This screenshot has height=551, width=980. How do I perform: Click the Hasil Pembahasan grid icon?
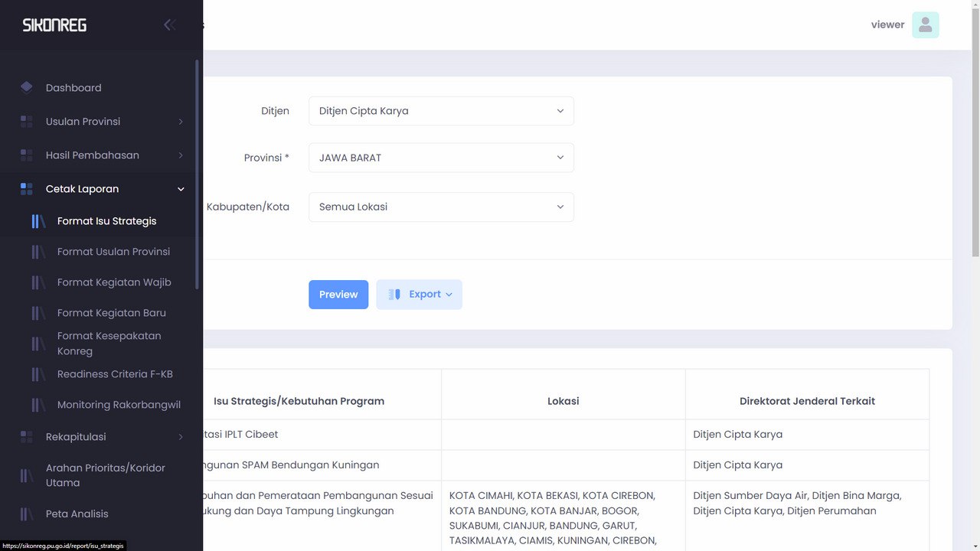[x=27, y=155]
